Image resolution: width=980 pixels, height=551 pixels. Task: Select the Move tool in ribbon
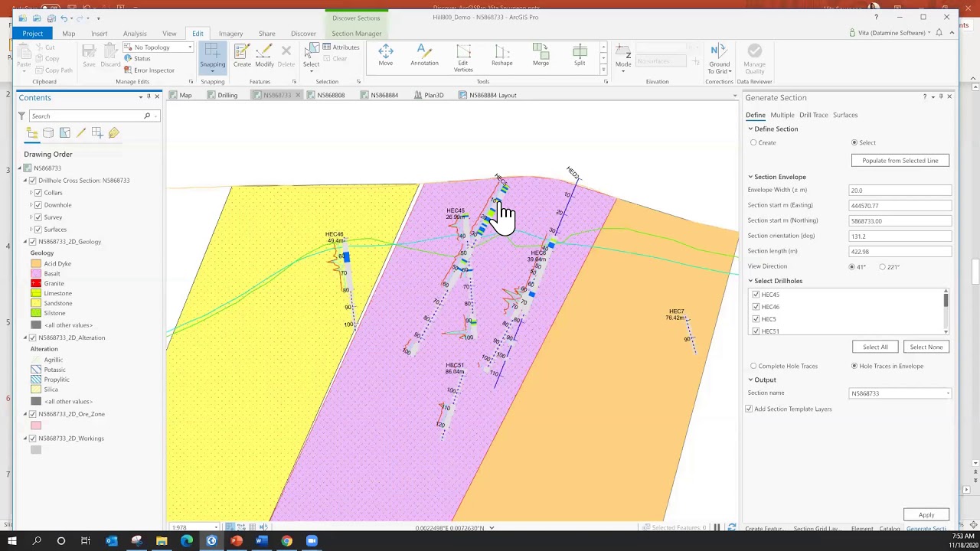point(385,55)
